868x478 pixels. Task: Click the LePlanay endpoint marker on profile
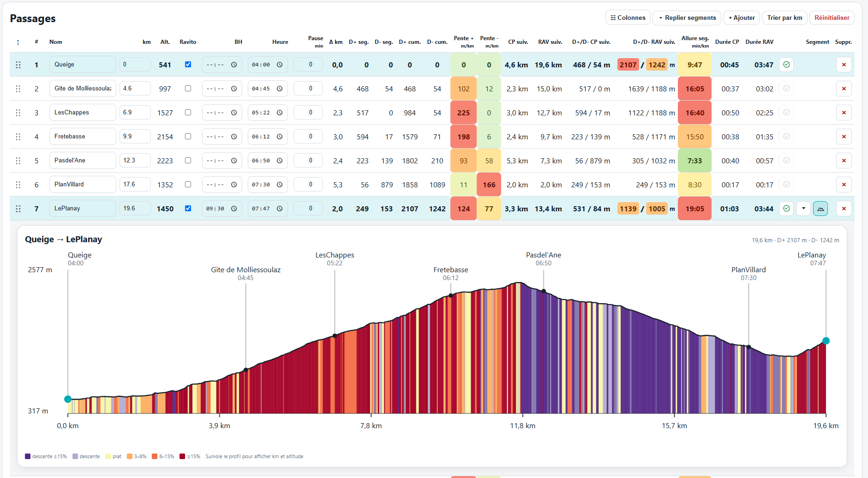(826, 341)
